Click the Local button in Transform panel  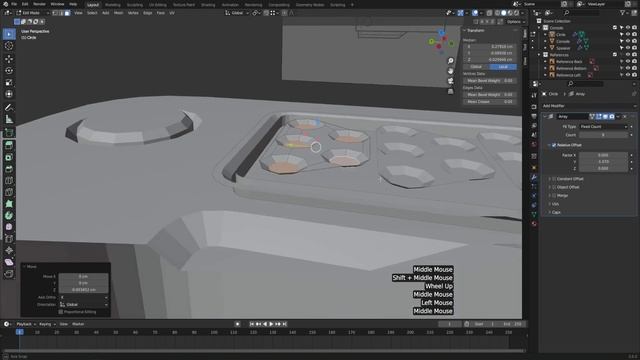coord(503,67)
